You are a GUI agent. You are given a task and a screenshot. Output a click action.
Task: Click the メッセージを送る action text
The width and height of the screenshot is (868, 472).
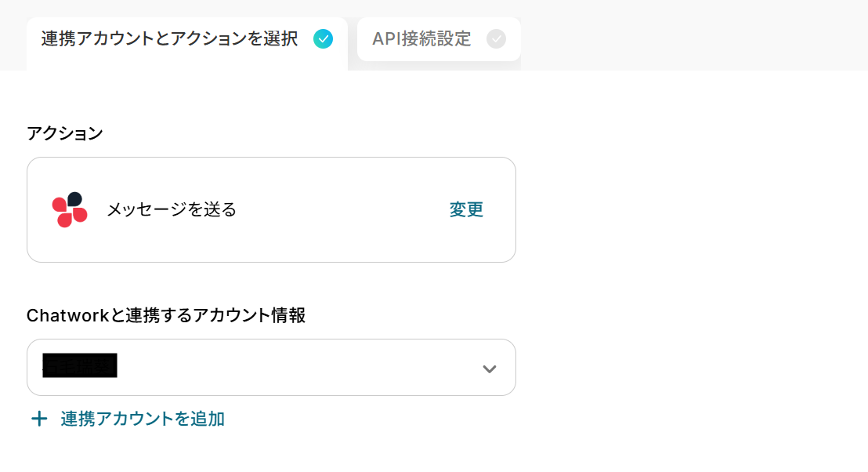[172, 209]
